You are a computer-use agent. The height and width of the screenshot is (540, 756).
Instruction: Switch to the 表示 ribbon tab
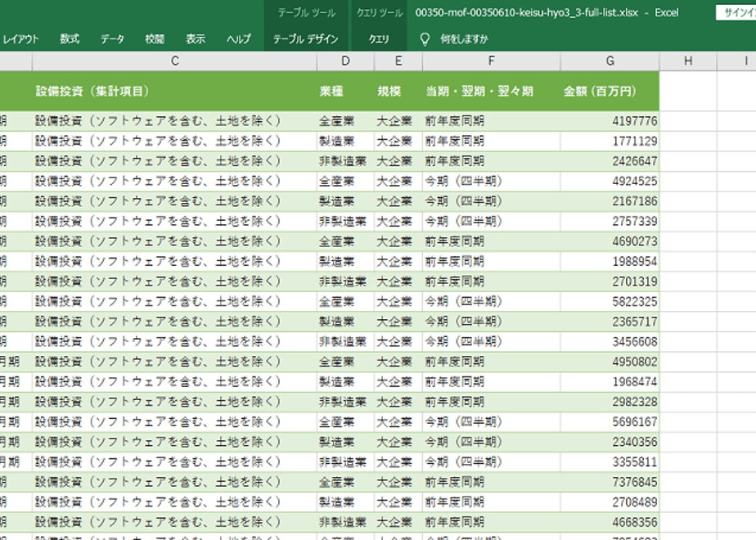(x=196, y=39)
